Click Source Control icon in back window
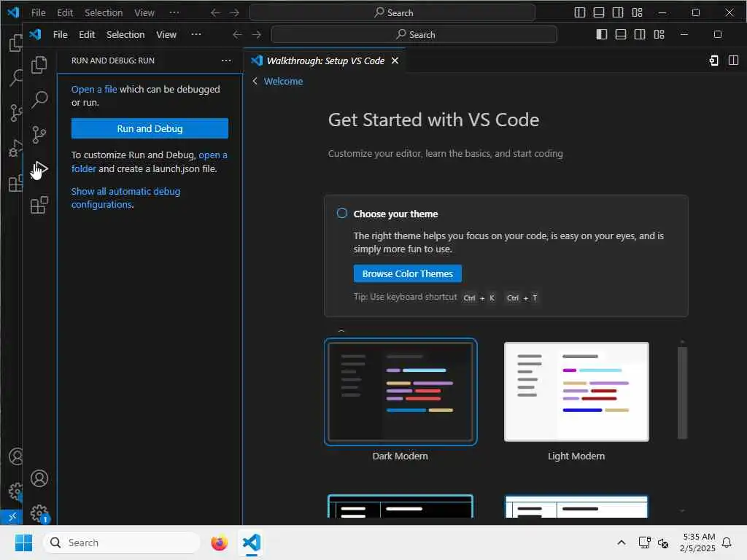 pos(15,112)
